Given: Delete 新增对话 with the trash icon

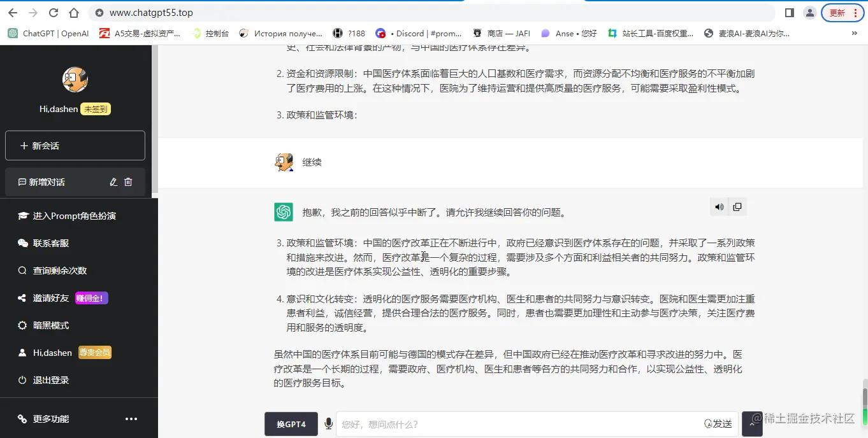Looking at the screenshot, I should tap(128, 182).
